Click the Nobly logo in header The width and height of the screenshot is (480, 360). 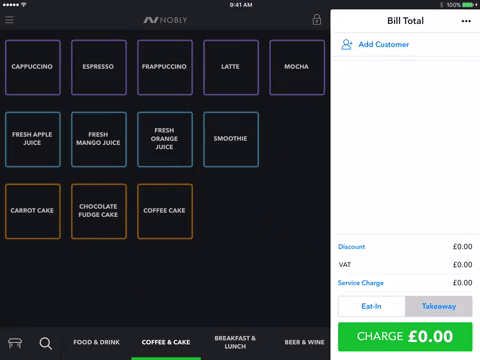tap(165, 20)
